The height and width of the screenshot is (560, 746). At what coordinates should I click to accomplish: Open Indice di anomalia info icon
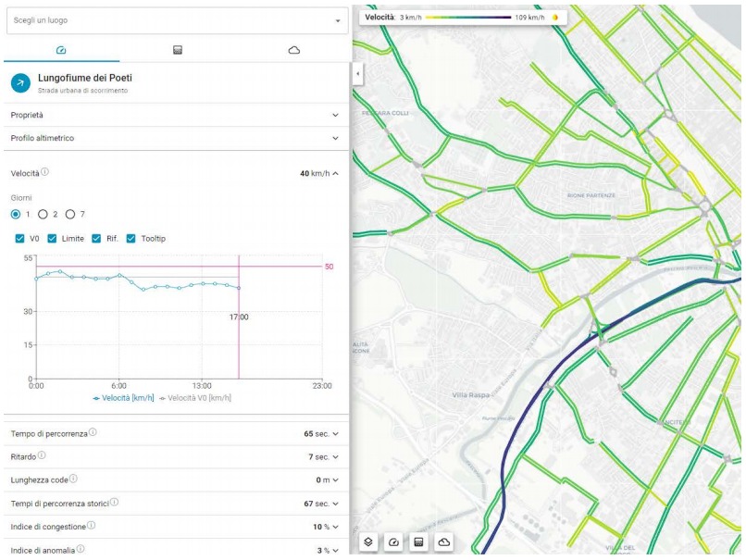coord(81,549)
